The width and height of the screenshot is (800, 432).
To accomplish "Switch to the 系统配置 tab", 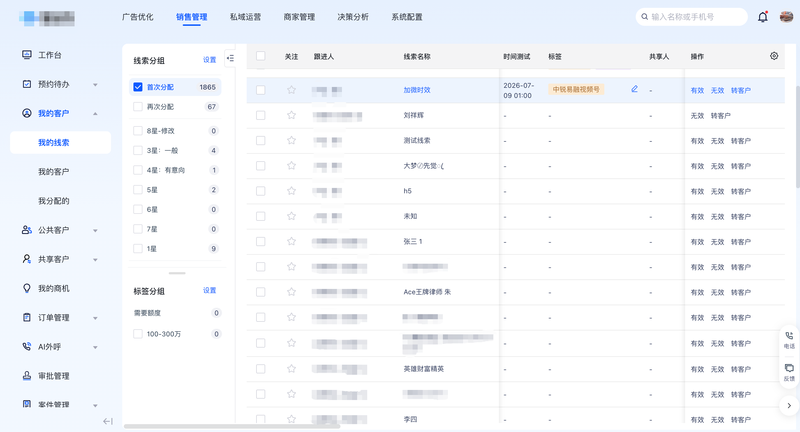I will tap(407, 17).
